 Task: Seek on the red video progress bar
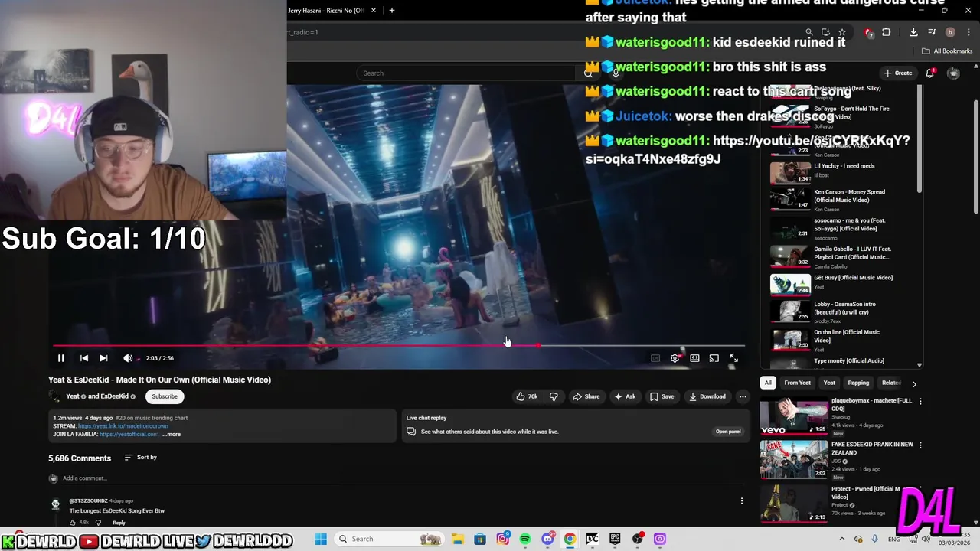(398, 346)
